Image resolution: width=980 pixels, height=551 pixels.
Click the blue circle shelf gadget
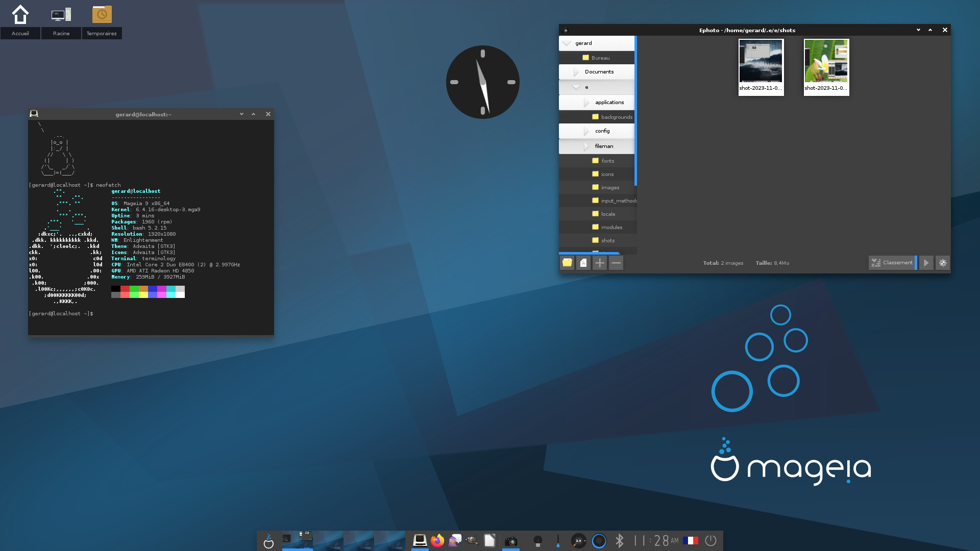click(599, 541)
